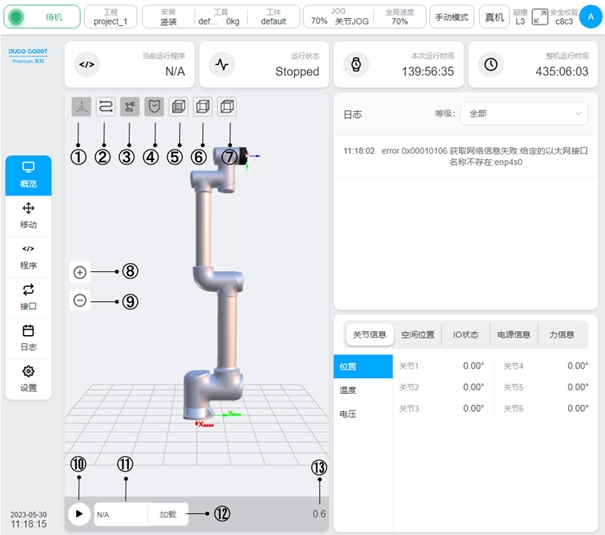The height and width of the screenshot is (535, 605).
Task: Toggle the trajectory path display icon
Action: 104,106
